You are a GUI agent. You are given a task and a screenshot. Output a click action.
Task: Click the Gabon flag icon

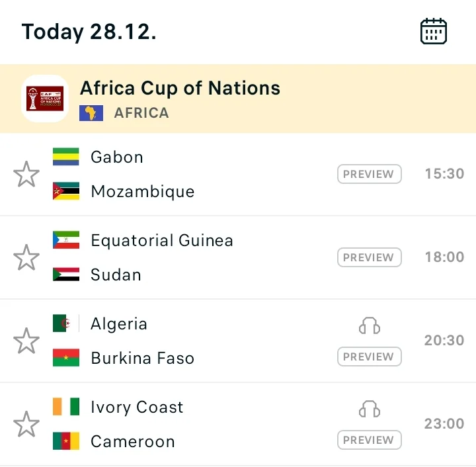coord(66,157)
